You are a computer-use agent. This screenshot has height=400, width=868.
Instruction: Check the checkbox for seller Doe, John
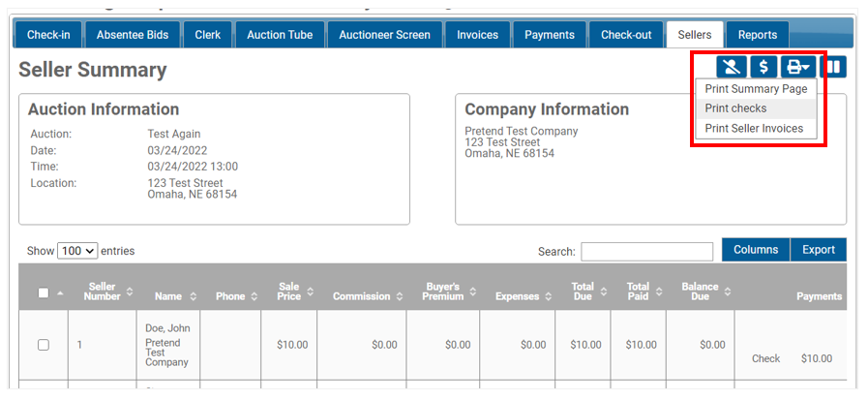point(44,345)
